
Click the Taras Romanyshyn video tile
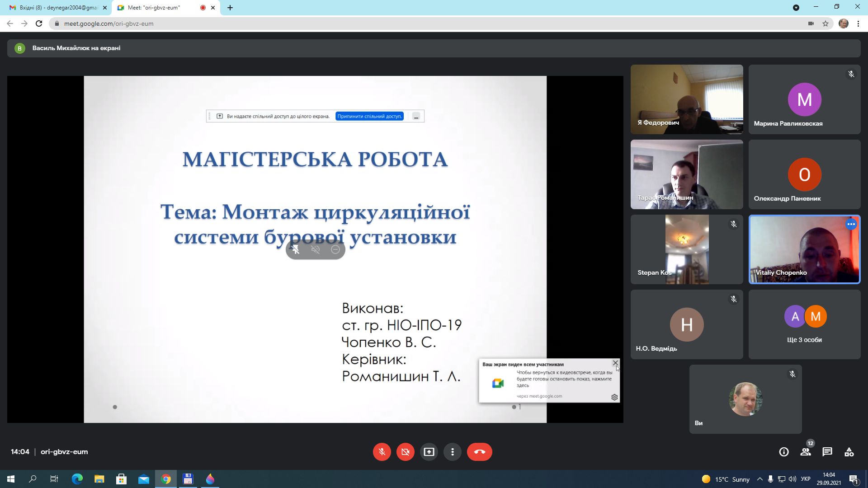(686, 174)
